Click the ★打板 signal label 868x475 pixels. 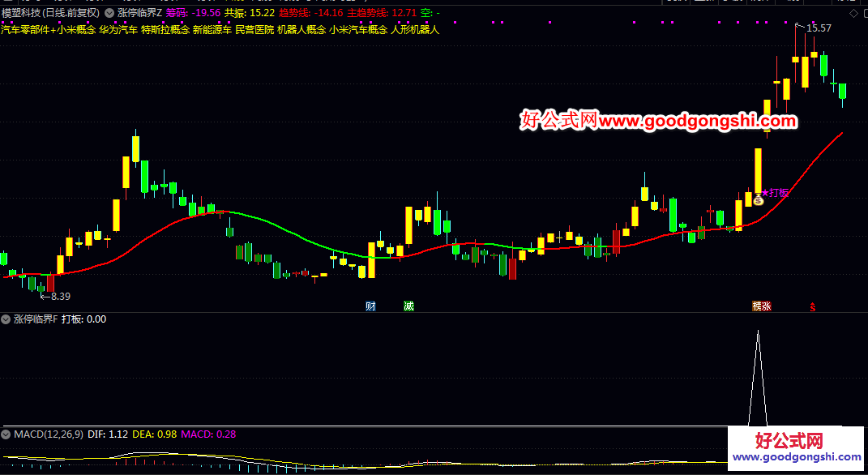775,193
